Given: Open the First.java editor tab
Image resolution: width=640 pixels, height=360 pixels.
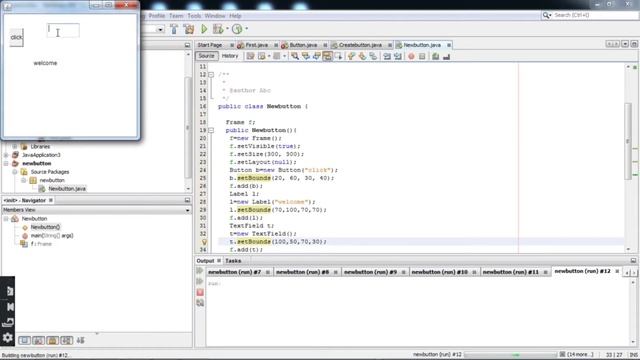Looking at the screenshot, I should point(256,45).
